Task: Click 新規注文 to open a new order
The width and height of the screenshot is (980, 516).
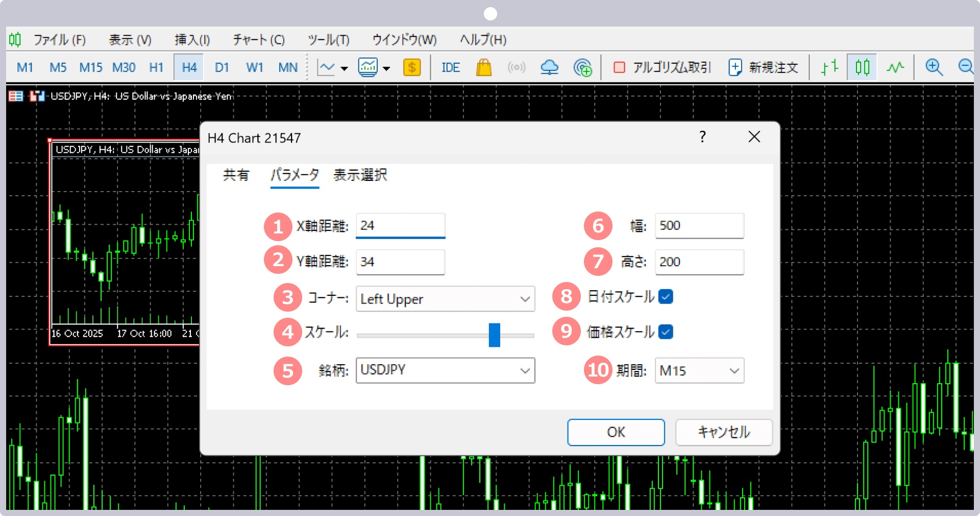Action: click(x=763, y=67)
